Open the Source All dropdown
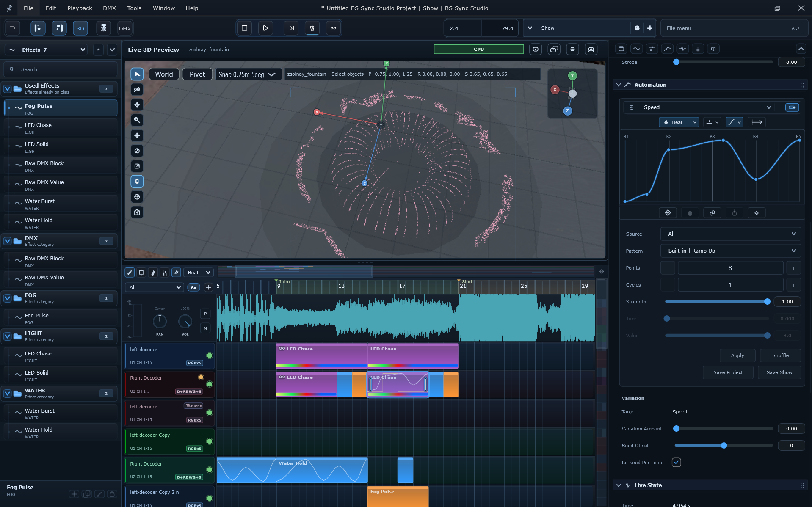The width and height of the screenshot is (812, 507). click(731, 234)
